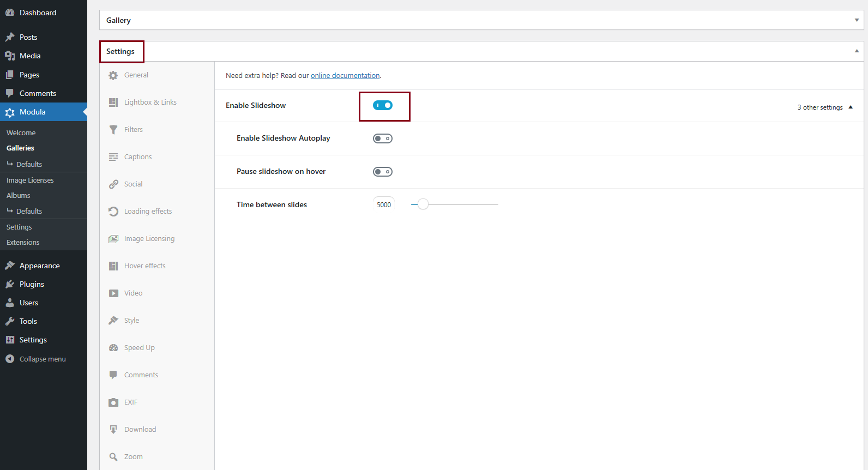The width and height of the screenshot is (868, 470).
Task: Open the Captions settings icon
Action: click(113, 157)
